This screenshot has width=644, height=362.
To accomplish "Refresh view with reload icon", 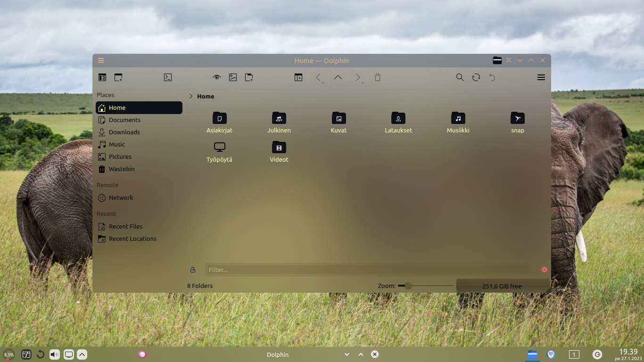I will [476, 77].
